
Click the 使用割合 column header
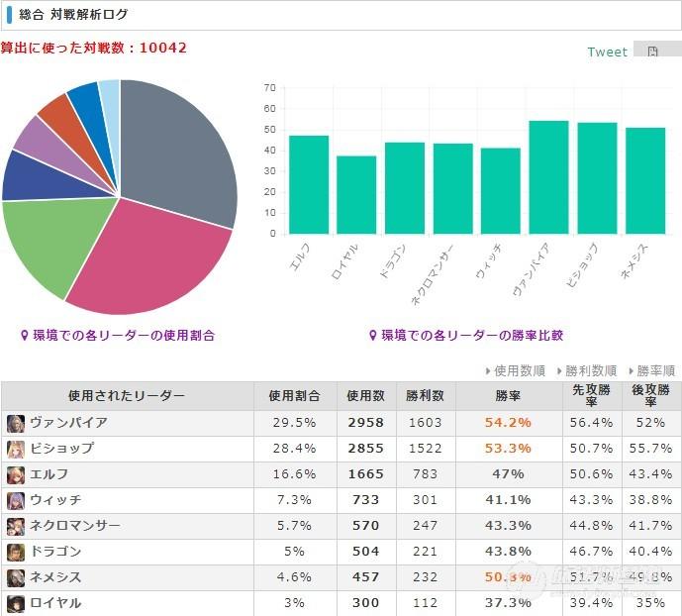point(295,396)
